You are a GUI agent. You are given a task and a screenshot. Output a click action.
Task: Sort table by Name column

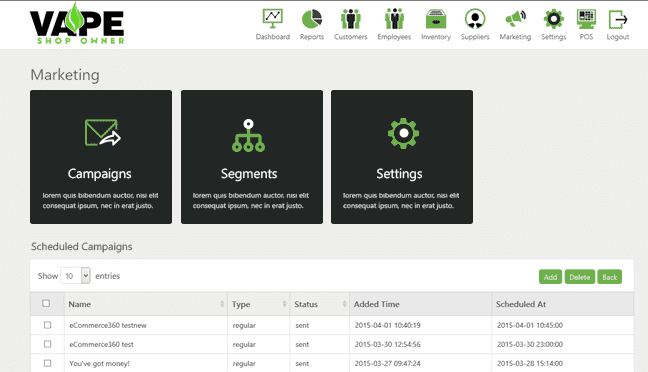(x=145, y=304)
